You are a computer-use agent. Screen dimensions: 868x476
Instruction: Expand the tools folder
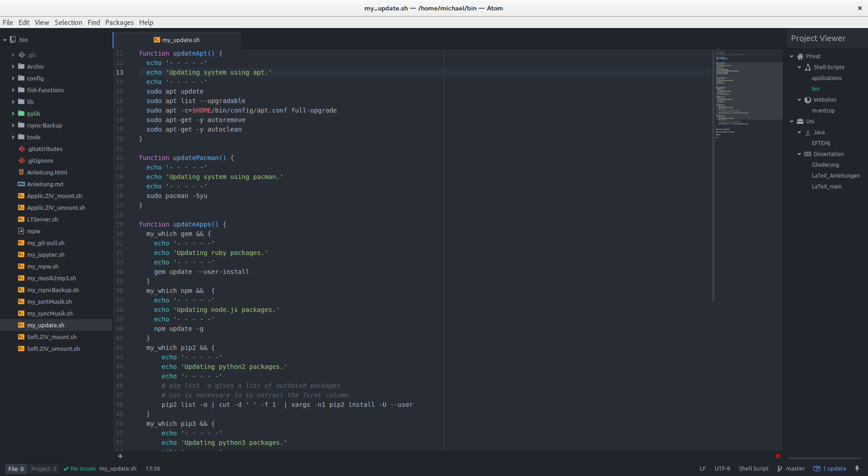click(13, 137)
